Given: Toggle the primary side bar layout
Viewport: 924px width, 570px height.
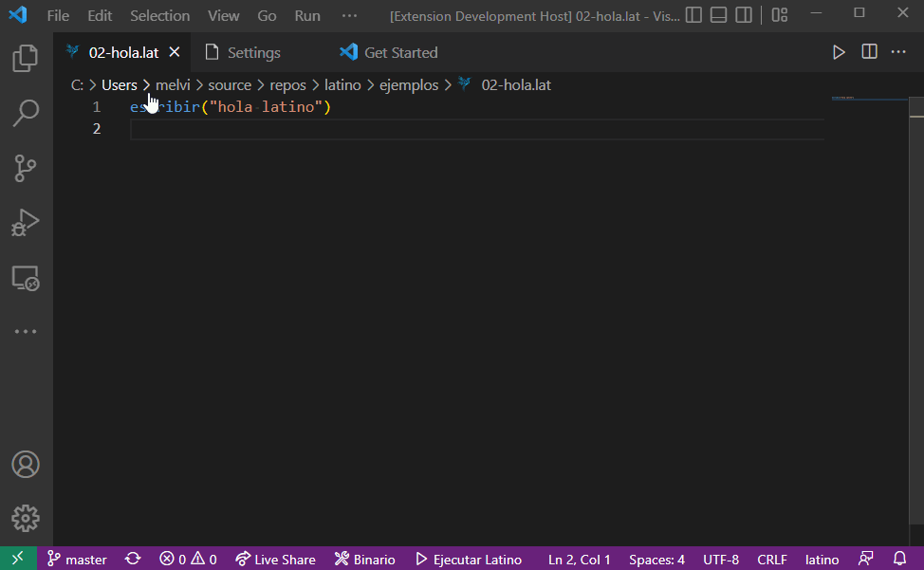Looking at the screenshot, I should [x=693, y=15].
